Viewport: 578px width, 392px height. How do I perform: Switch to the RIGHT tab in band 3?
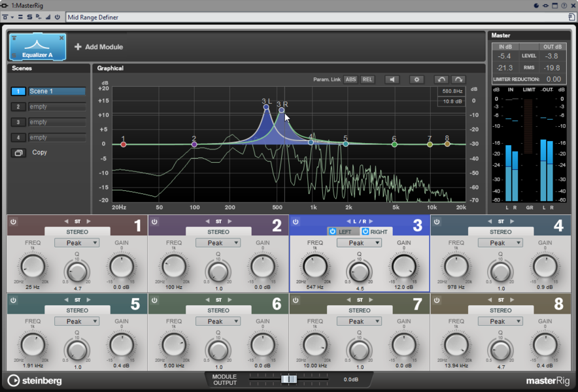click(376, 231)
